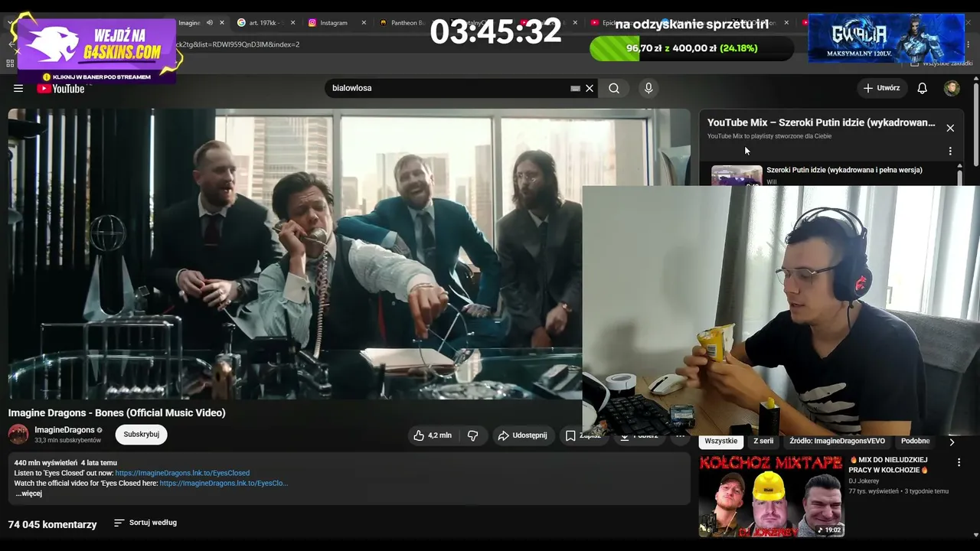This screenshot has width=980, height=551.
Task: Open the ImagineDragons channel avatar
Action: click(18, 435)
